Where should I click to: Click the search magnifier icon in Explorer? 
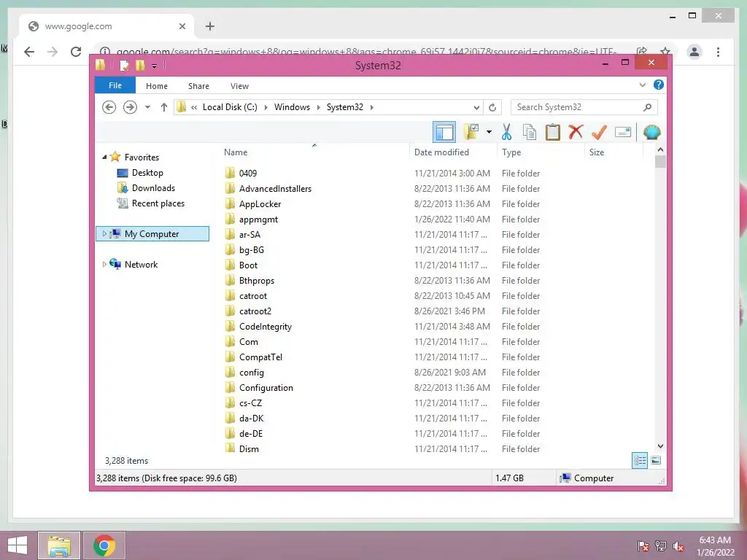click(647, 107)
